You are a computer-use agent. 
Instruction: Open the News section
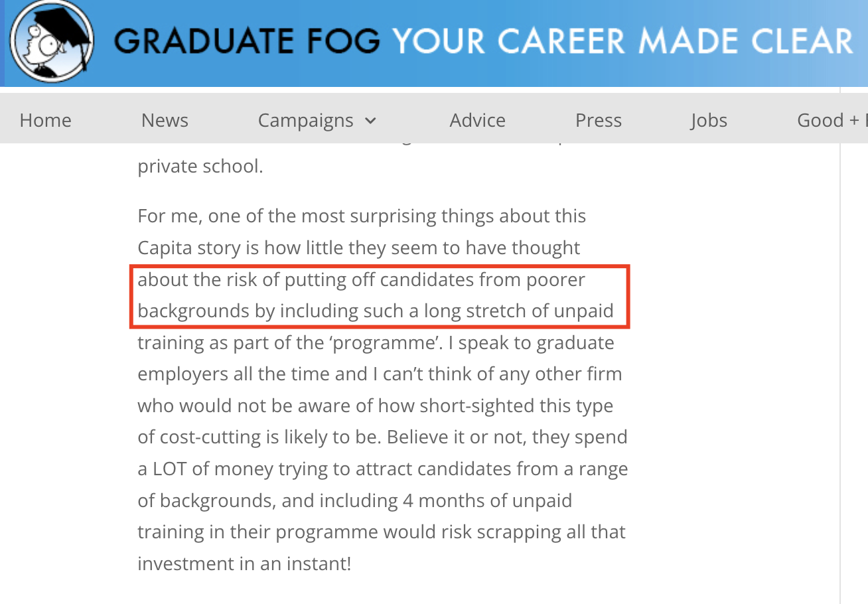165,120
